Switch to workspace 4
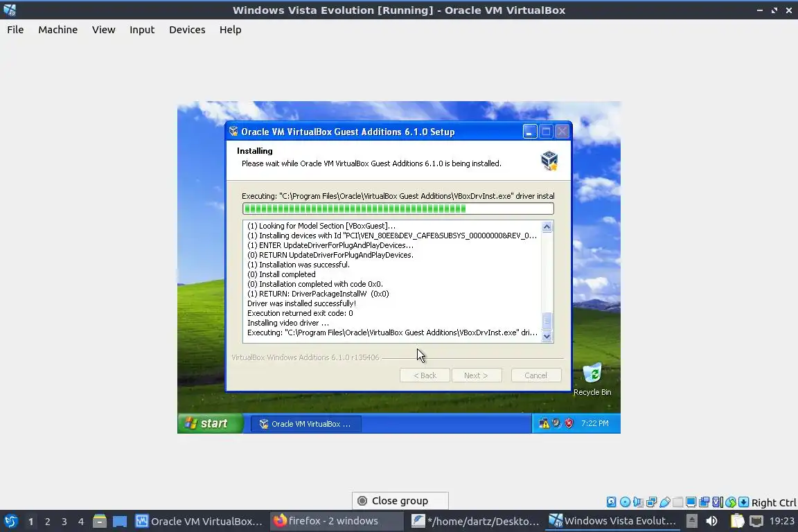The height and width of the screenshot is (532, 798). tap(81, 522)
